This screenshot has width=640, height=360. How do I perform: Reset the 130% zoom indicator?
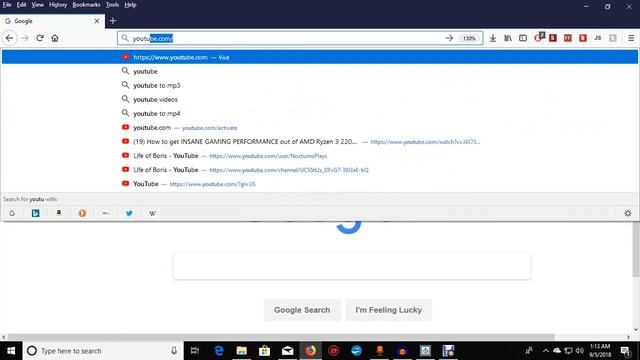469,38
